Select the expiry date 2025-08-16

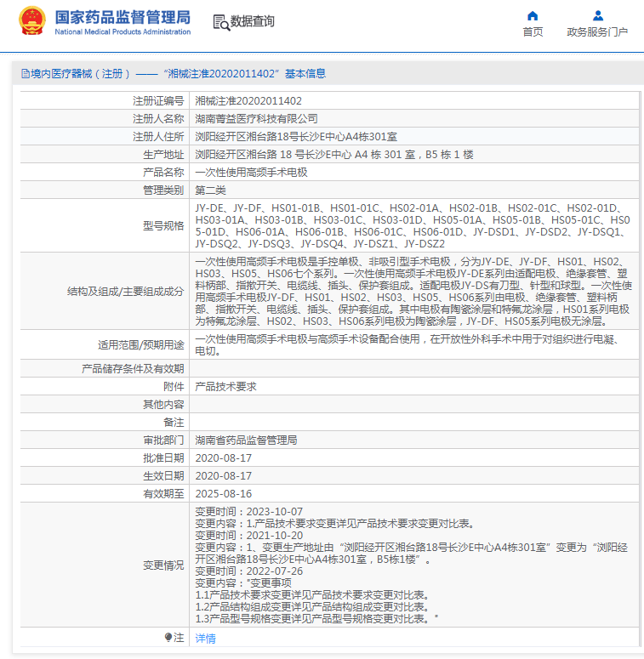(223, 494)
